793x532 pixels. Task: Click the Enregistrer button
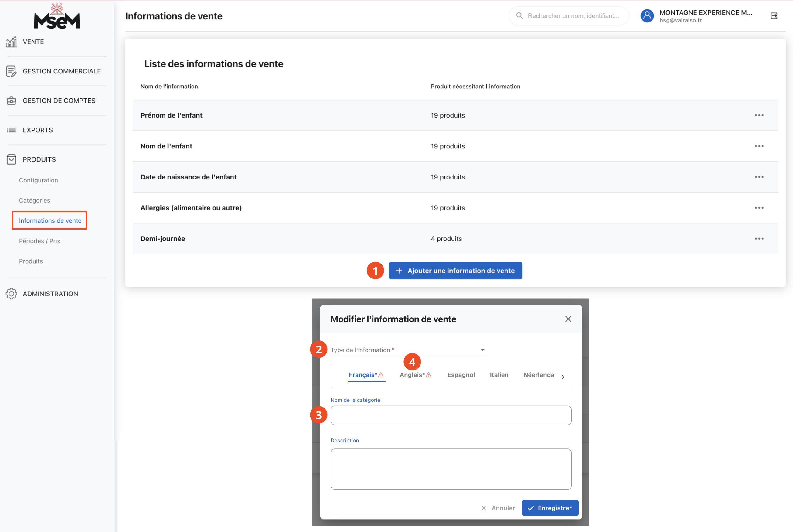coord(550,508)
